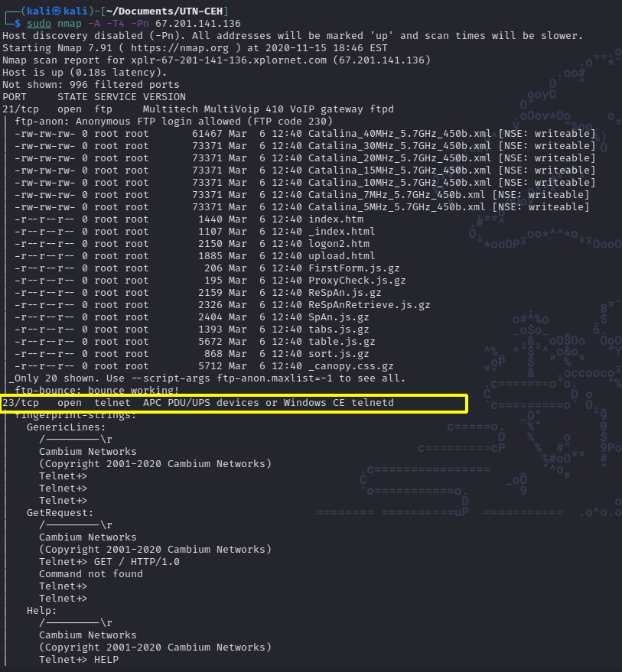
Task: Click the 'Telnet+> GET / HTTP/1.0' line
Action: [109, 562]
